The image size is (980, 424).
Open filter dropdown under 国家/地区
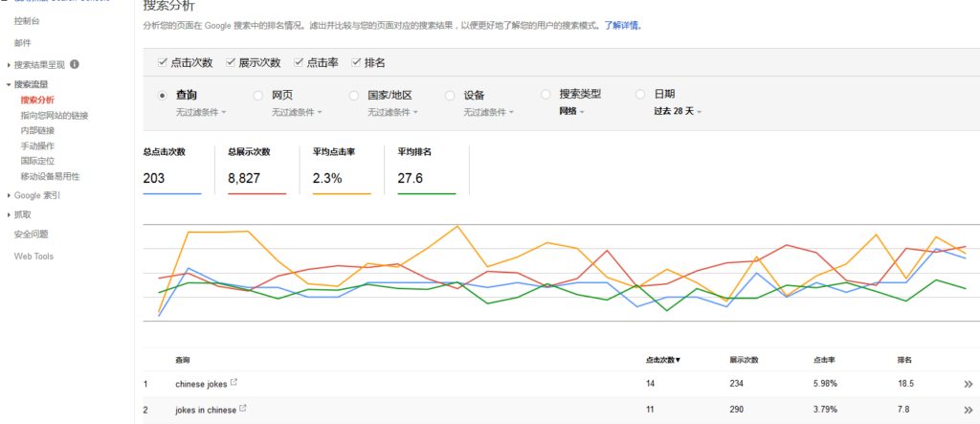[x=392, y=113]
